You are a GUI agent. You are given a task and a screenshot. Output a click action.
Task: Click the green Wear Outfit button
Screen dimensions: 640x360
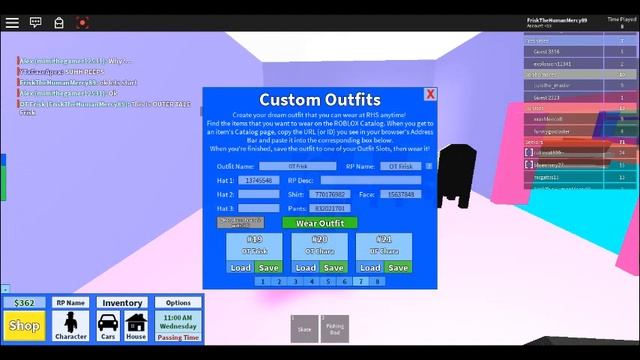pos(320,223)
